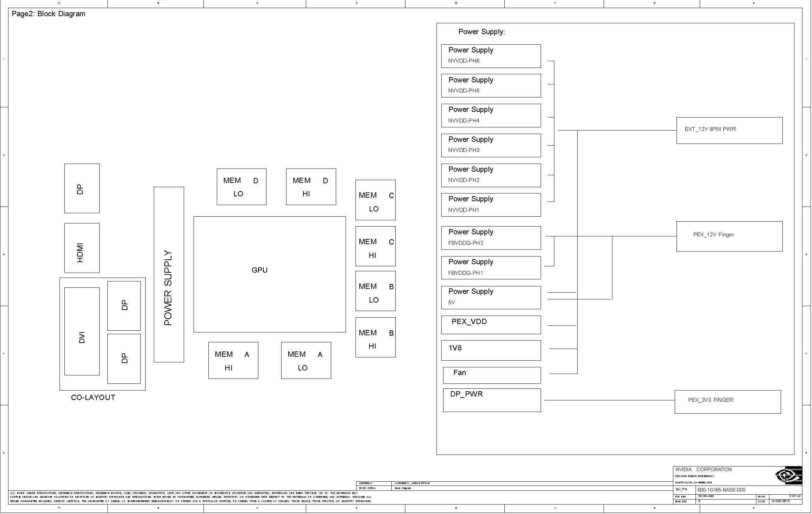Select the DVI connector block
Image resolution: width=812 pixels, height=514 pixels.
point(82,331)
